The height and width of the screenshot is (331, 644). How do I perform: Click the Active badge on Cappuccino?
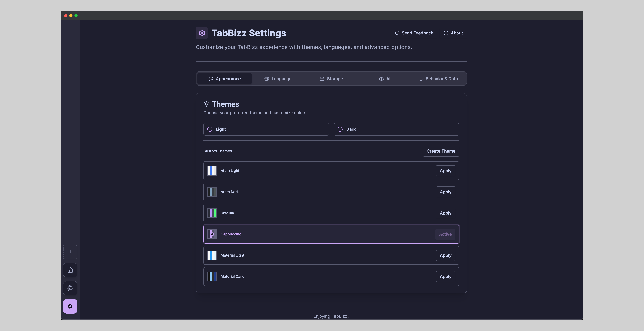[445, 234]
